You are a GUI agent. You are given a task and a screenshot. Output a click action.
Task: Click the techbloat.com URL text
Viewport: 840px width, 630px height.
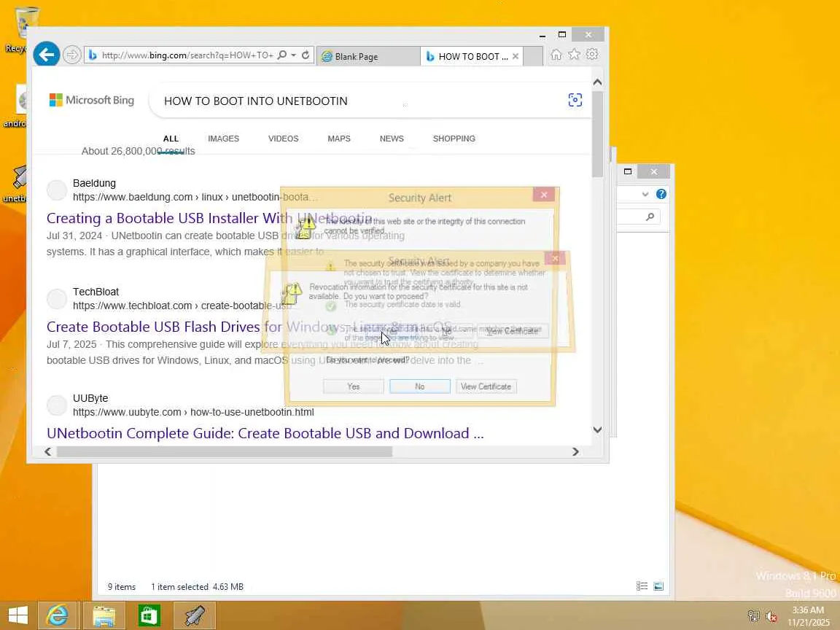(x=182, y=306)
